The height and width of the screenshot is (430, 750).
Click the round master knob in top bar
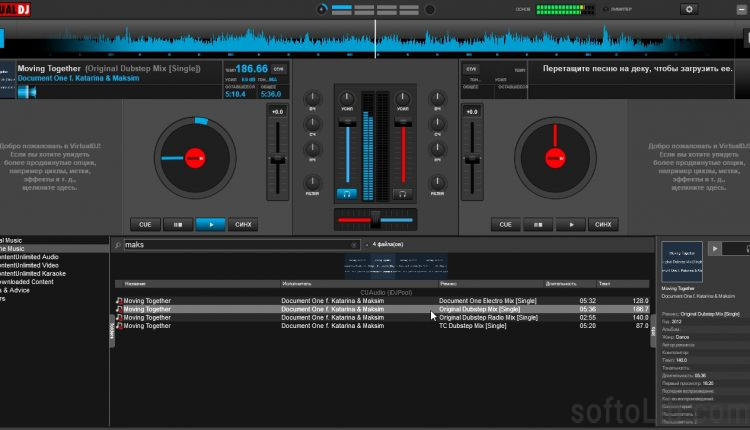(322, 9)
